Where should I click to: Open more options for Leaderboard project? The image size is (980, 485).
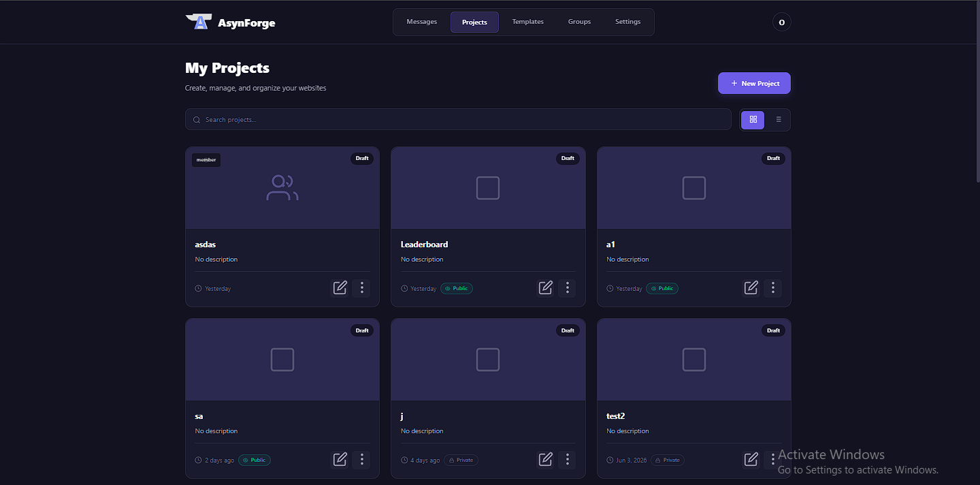point(568,287)
